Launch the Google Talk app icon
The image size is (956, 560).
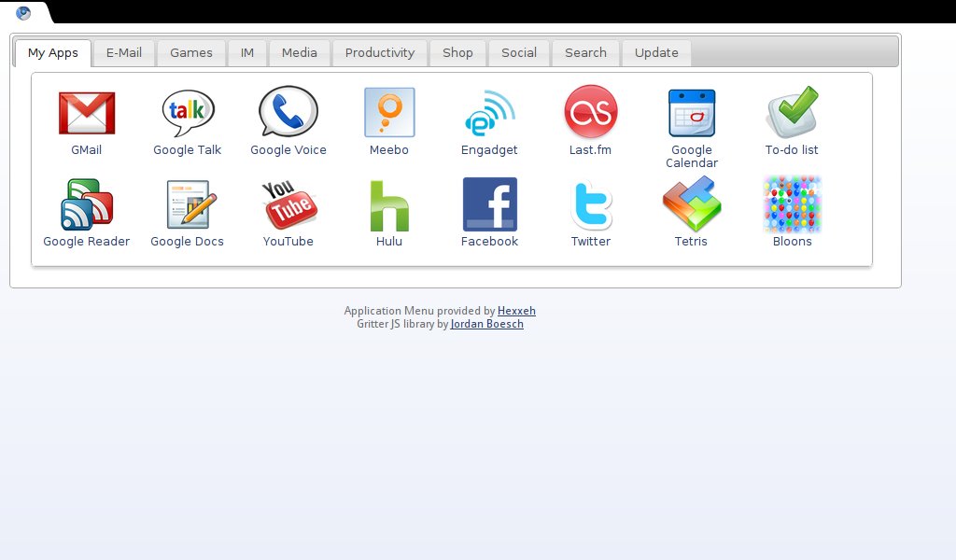[188, 113]
